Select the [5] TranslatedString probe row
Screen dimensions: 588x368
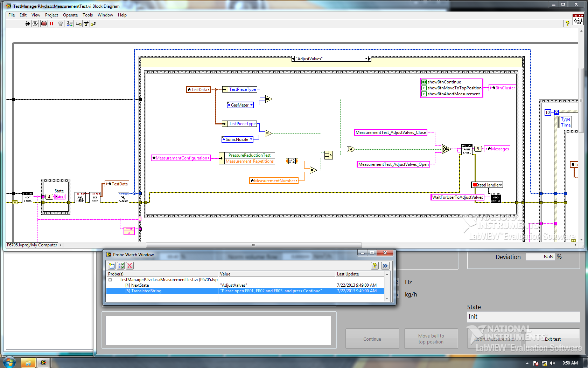[x=245, y=291]
